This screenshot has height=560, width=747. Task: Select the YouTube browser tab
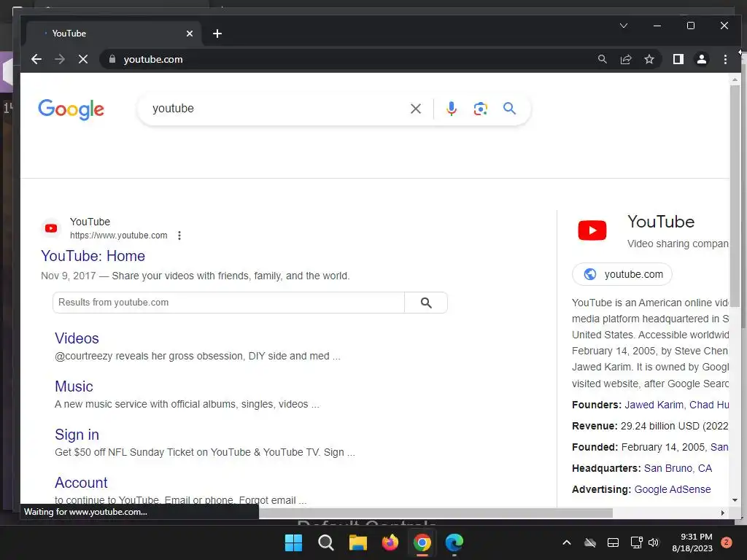click(115, 34)
